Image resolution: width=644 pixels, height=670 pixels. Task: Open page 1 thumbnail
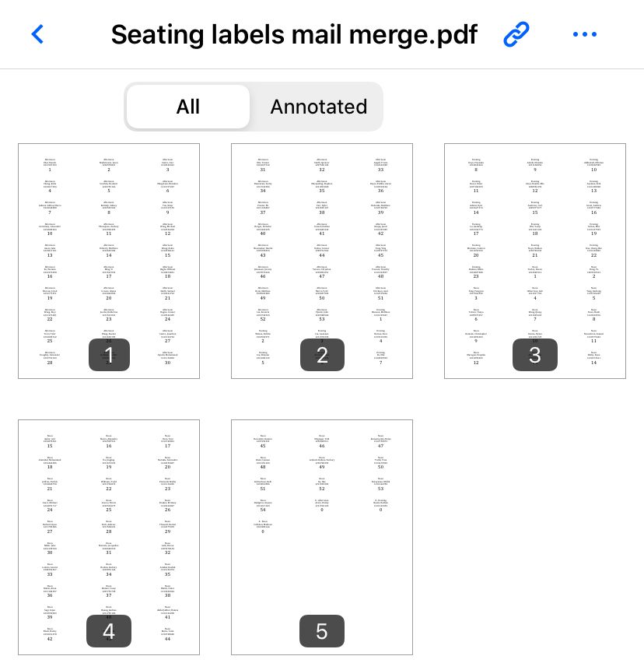click(x=109, y=261)
